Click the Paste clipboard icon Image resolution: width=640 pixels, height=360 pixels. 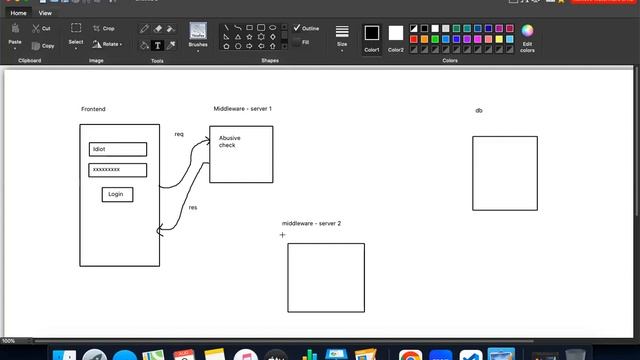[15, 29]
